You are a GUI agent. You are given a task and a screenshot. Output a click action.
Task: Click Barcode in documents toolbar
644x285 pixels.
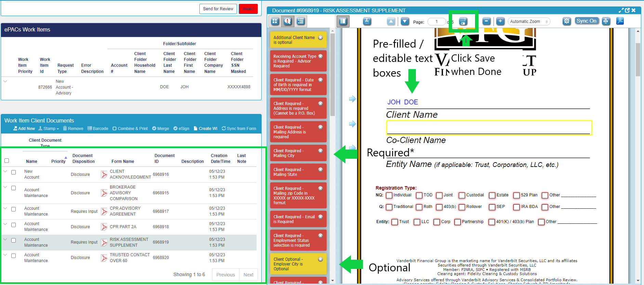[98, 129]
